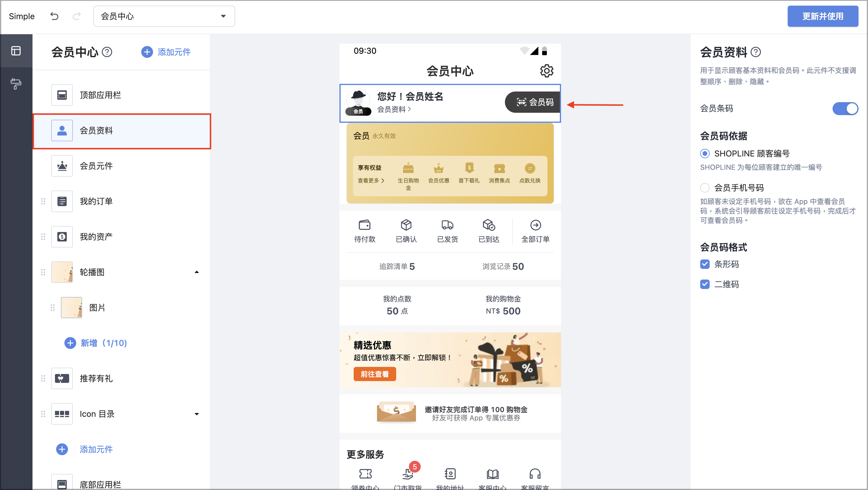Select SHOPLINE 顾客编号 radio option

705,153
